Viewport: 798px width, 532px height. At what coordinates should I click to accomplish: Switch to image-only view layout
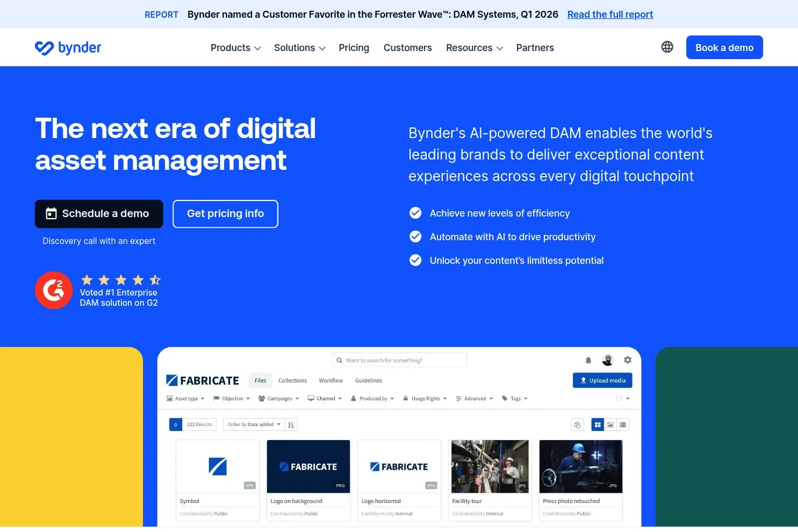pos(610,425)
